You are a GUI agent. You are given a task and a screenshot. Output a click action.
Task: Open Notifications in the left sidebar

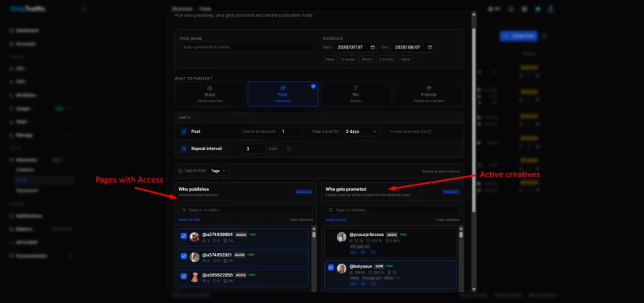[29, 216]
